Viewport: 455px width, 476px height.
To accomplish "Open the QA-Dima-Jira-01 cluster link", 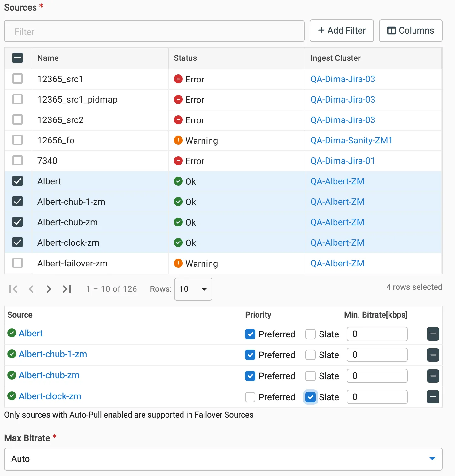I will pos(343,161).
